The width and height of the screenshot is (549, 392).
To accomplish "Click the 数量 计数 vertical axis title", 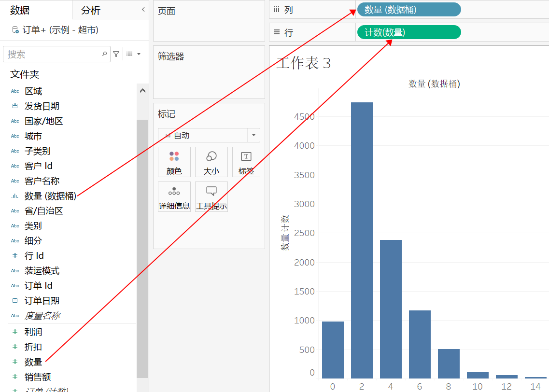I will tap(285, 233).
